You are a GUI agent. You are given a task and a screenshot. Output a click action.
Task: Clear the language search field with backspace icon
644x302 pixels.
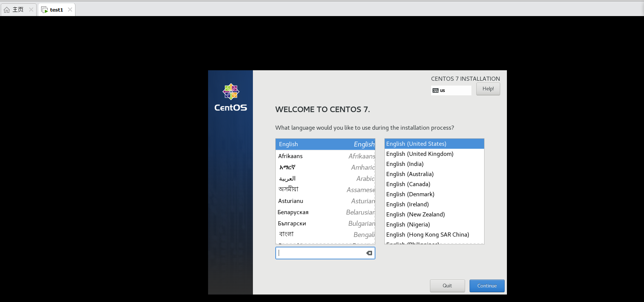coord(369,253)
